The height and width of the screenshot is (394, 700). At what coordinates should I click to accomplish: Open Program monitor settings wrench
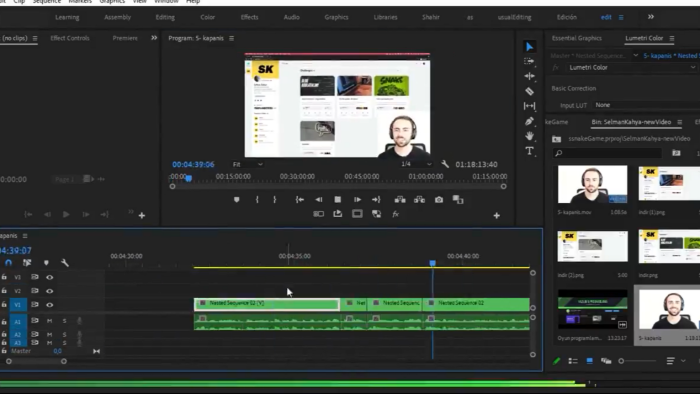click(445, 164)
